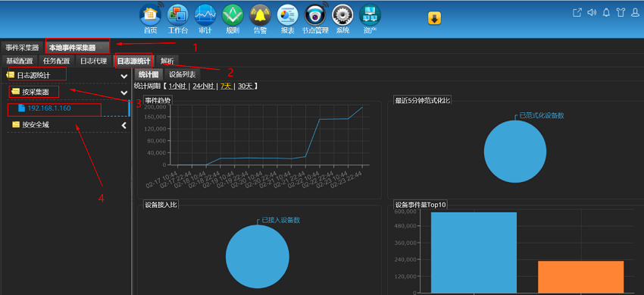Open the 系统 gear icon
Viewport: 644px width, 295px height.
(x=342, y=15)
